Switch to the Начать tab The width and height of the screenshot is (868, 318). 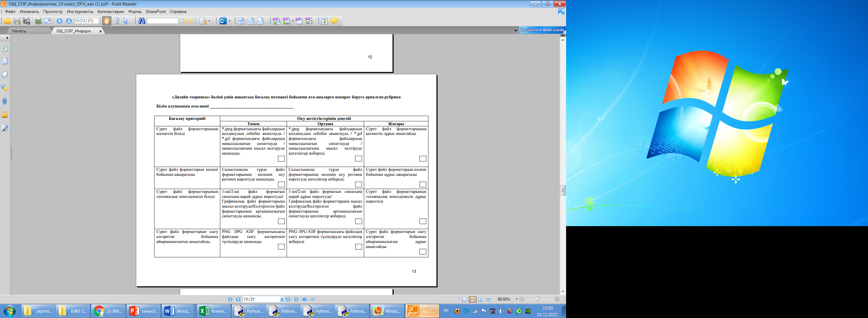click(x=19, y=31)
